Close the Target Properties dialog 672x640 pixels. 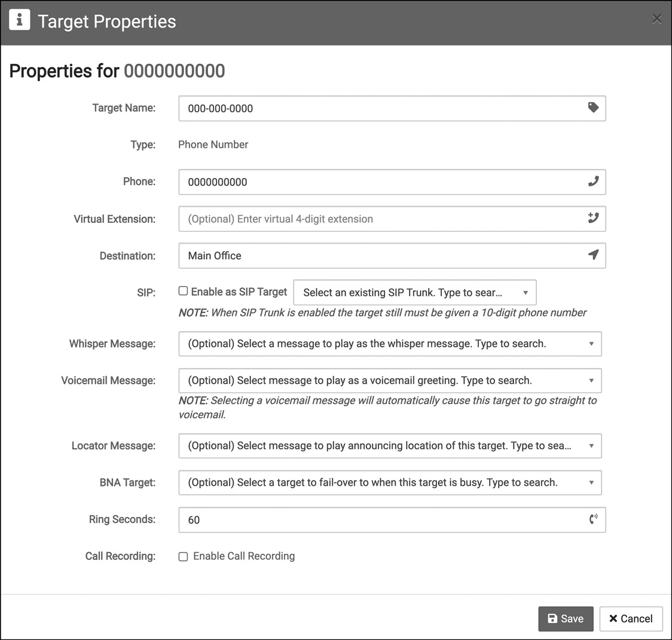coord(656,19)
